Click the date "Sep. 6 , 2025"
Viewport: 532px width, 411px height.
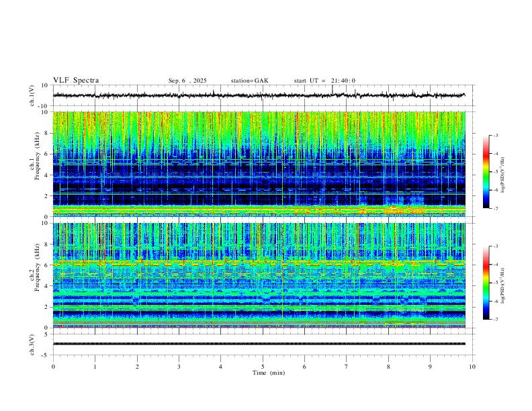coord(187,81)
